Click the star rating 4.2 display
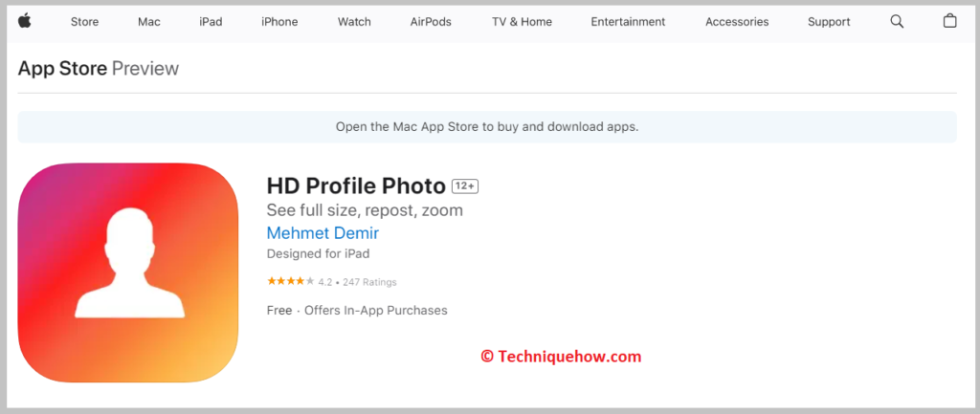 pyautogui.click(x=300, y=282)
